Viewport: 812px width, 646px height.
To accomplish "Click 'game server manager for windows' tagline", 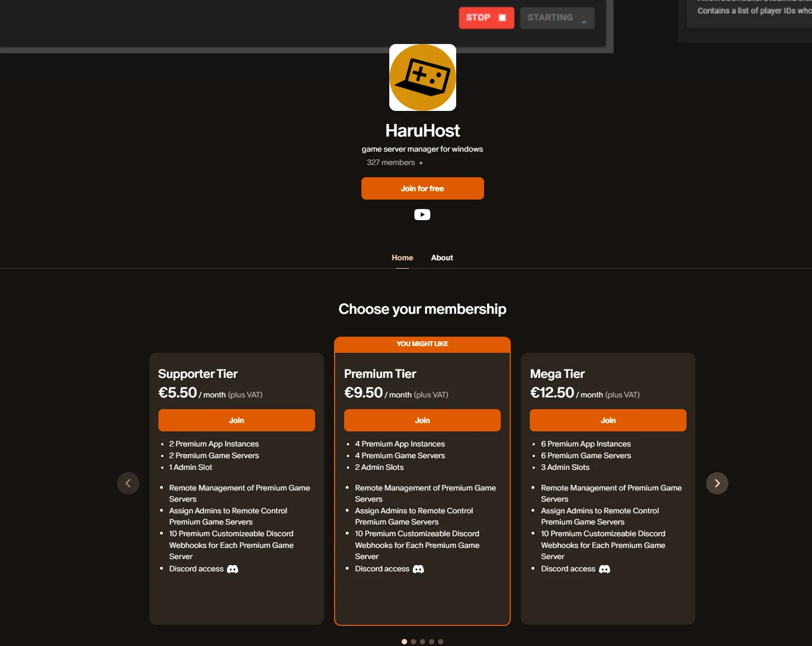I will pos(422,149).
